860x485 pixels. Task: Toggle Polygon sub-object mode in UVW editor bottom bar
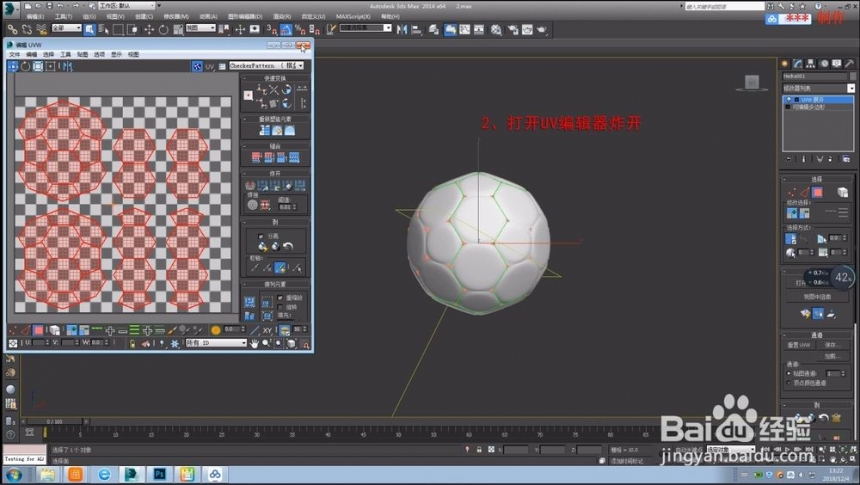[x=38, y=330]
